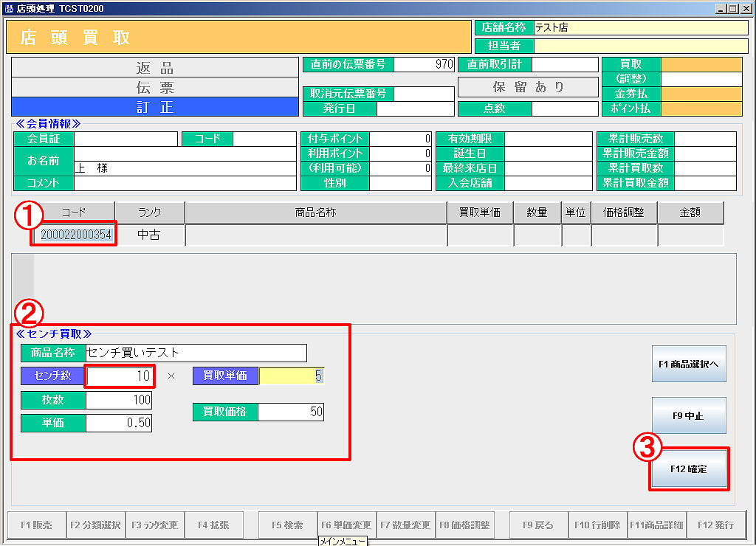
Task: Click F10 行削除 in bottom function bar
Action: click(598, 525)
